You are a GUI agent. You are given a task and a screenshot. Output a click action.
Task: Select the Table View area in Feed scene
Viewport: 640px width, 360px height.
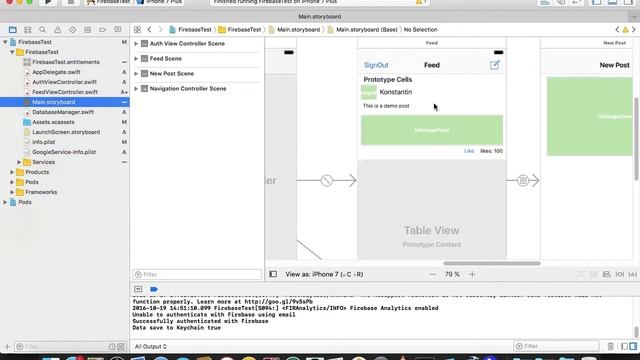click(x=432, y=209)
